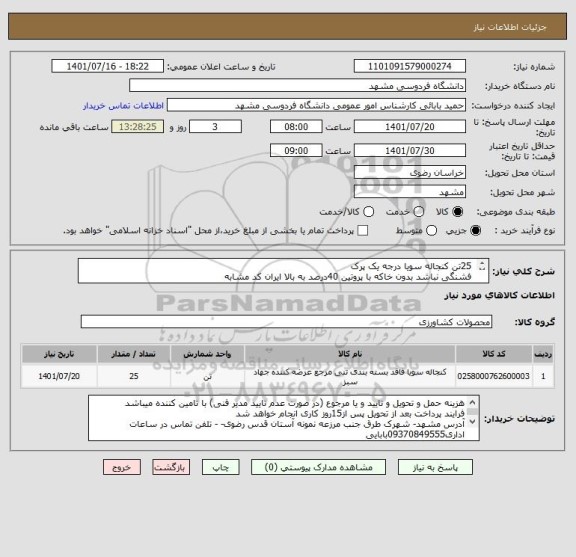Click the نوع فرآیند خرید label
Viewport: 576px width, 557px height.
coord(525,231)
